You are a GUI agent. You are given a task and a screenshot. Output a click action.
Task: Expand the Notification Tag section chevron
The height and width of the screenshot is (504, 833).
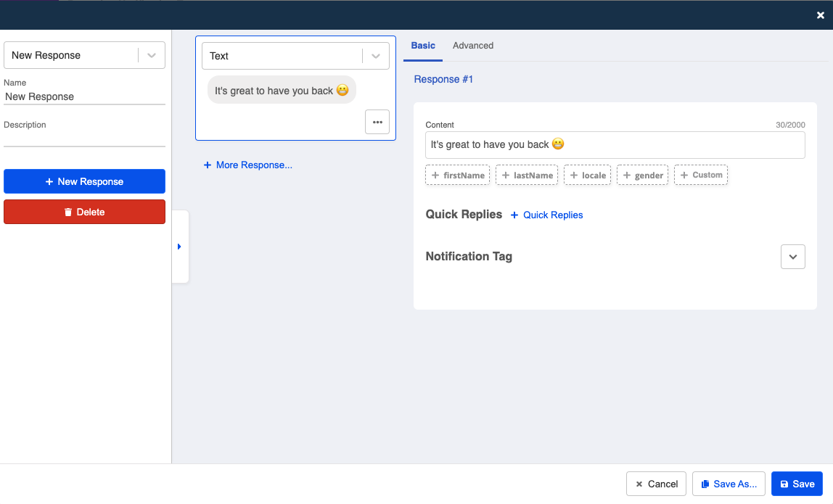792,257
